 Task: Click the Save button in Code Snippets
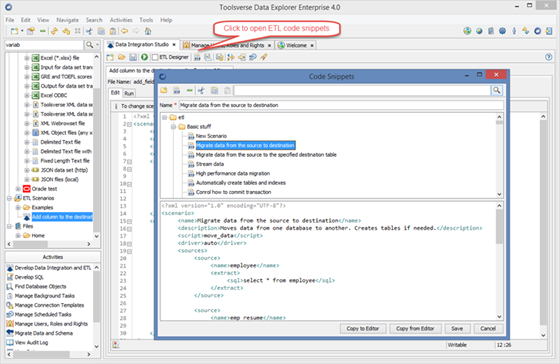point(457,329)
